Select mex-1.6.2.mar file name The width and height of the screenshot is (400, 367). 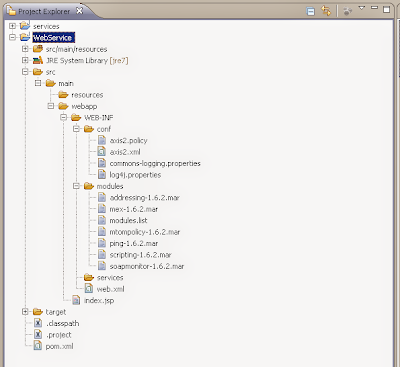click(x=134, y=209)
